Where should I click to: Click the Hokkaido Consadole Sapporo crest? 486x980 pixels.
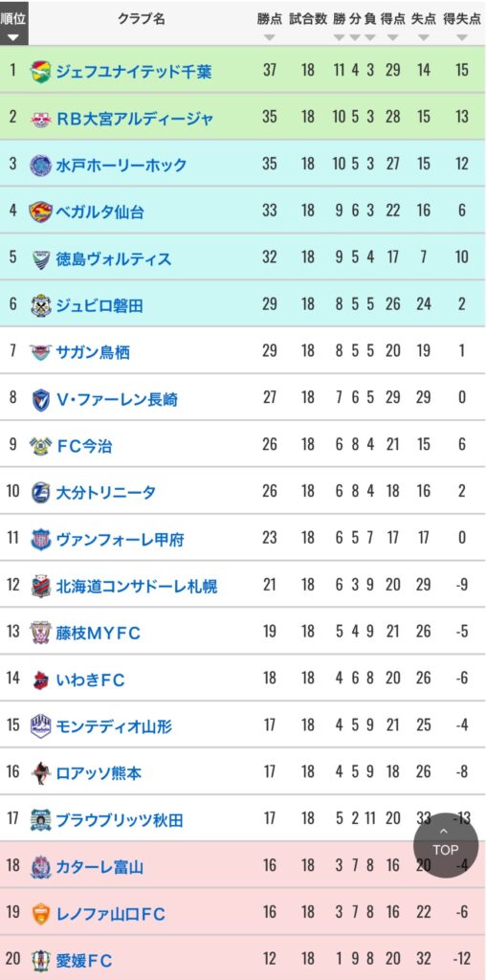click(x=41, y=587)
